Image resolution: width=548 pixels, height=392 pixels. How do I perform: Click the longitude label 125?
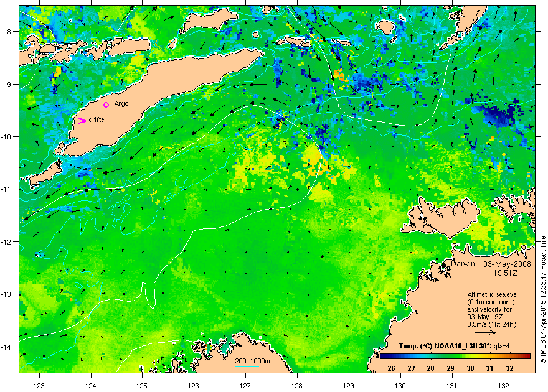click(142, 386)
